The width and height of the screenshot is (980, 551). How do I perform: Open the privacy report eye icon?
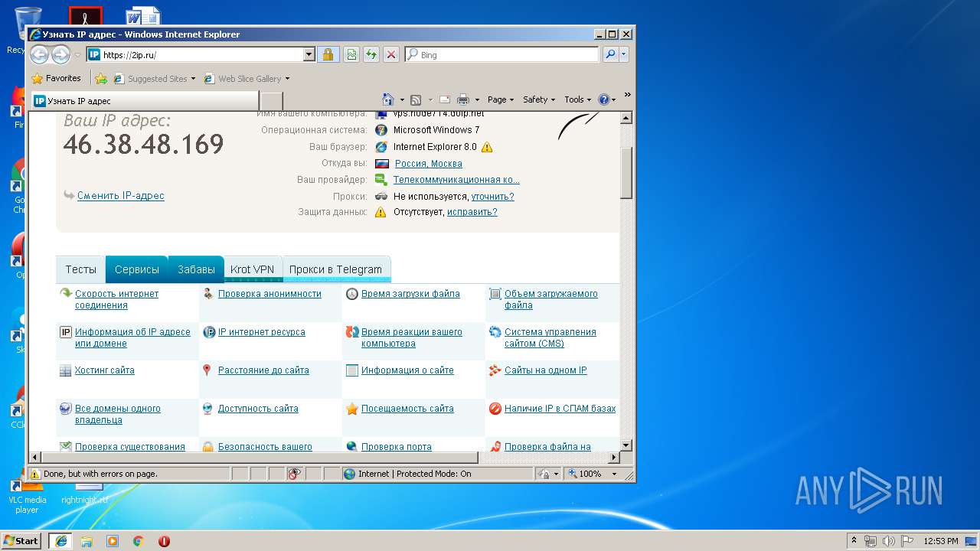click(x=293, y=474)
